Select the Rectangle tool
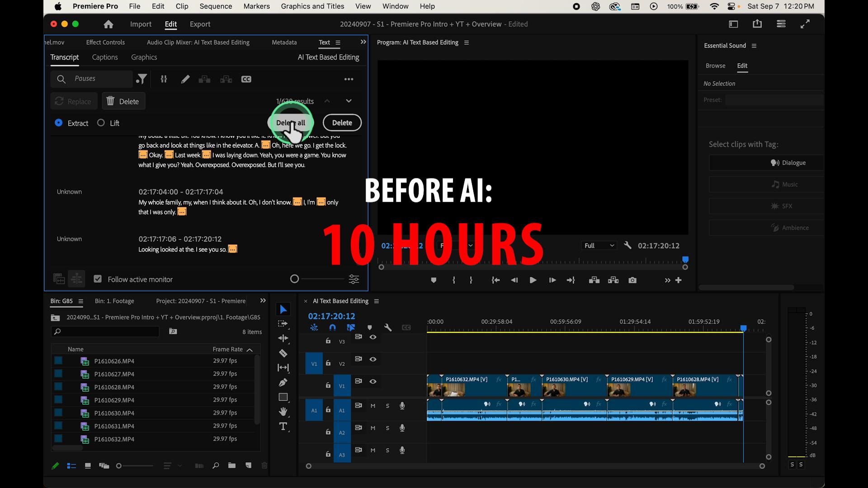 283,397
